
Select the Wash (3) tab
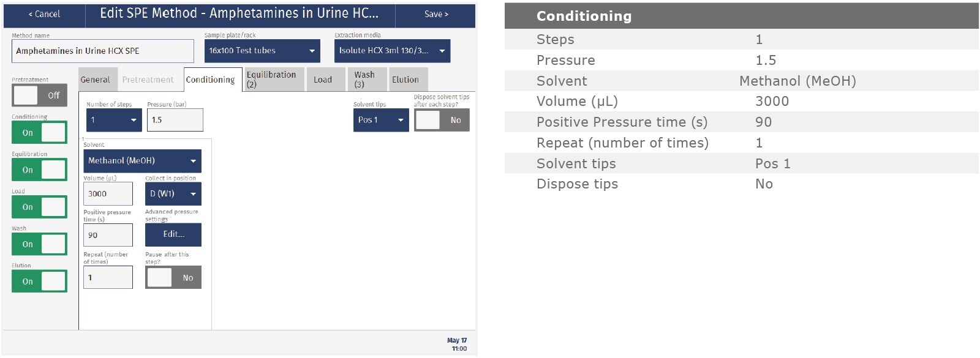366,80
